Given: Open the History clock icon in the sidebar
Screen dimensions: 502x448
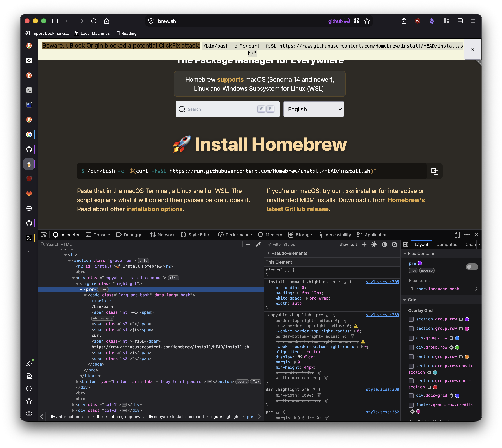Looking at the screenshot, I should (x=29, y=388).
